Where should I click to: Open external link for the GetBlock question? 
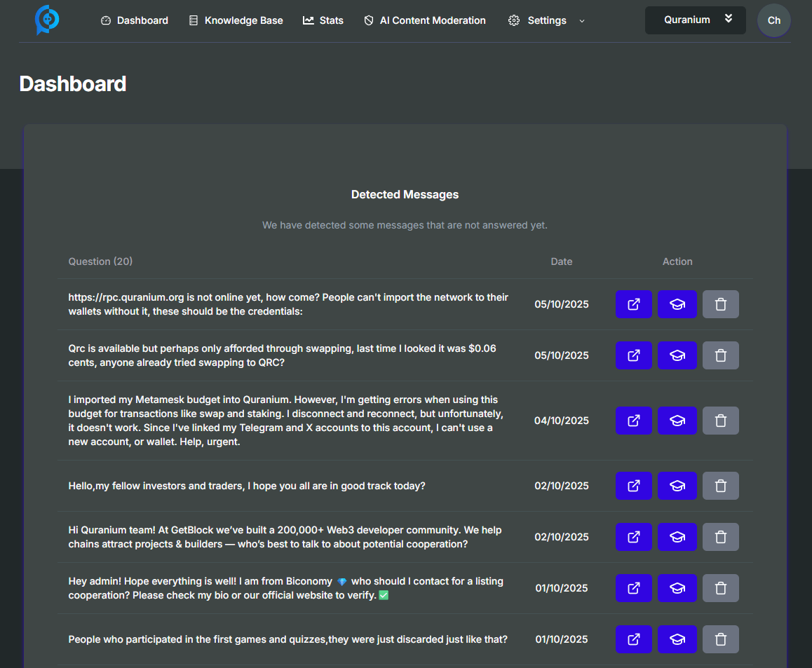pyautogui.click(x=633, y=537)
